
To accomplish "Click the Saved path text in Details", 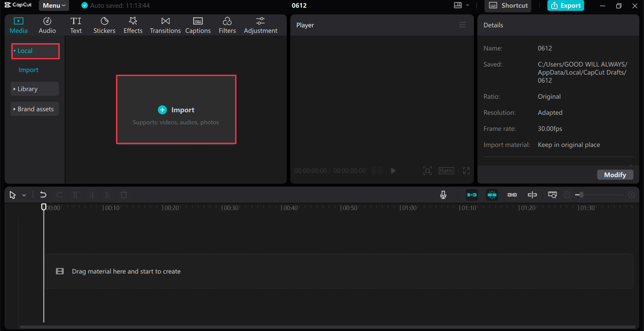I will 583,72.
